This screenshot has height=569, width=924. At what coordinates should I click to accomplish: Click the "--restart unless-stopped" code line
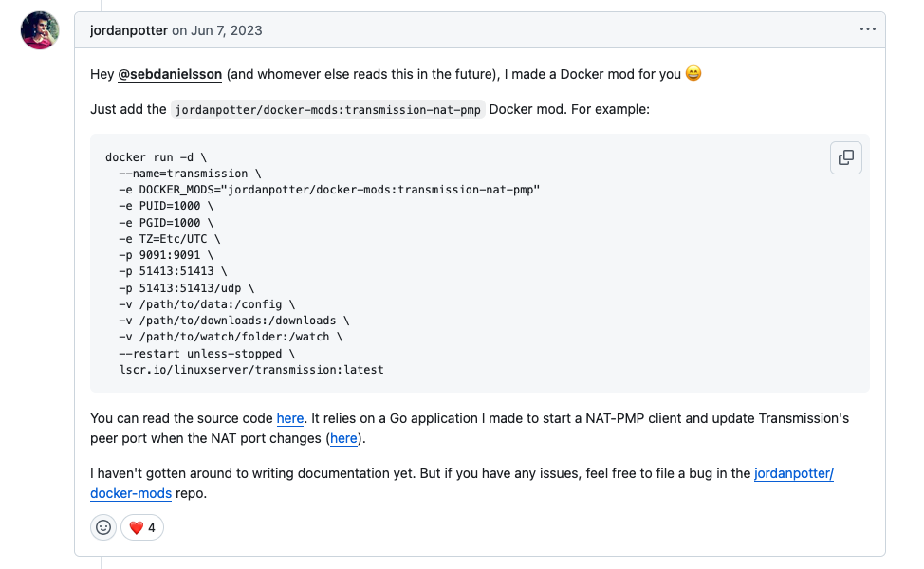pyautogui.click(x=207, y=353)
